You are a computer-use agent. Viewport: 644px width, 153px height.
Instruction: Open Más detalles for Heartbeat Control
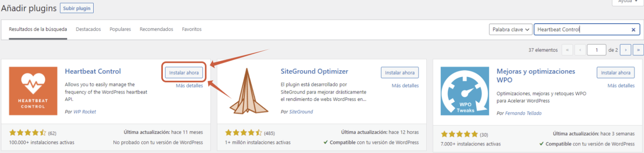click(x=189, y=86)
